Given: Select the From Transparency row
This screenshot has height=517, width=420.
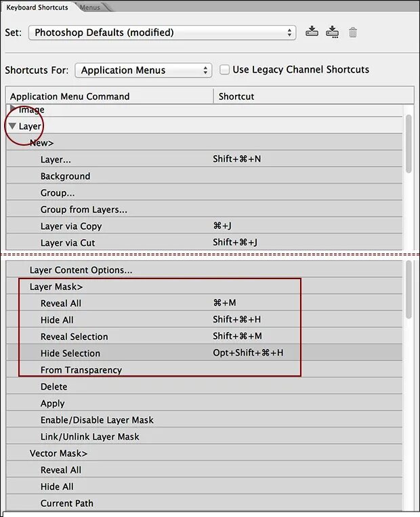Looking at the screenshot, I should click(204, 369).
